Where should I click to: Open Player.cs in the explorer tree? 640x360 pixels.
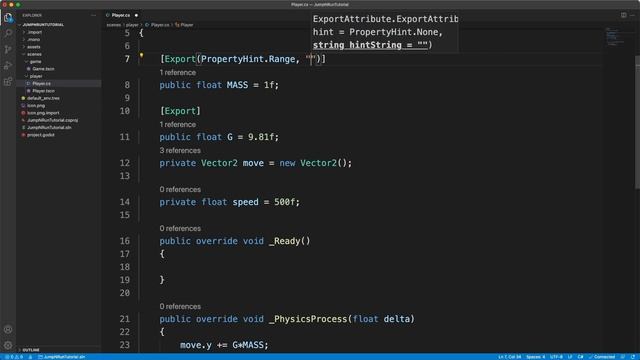[42, 84]
